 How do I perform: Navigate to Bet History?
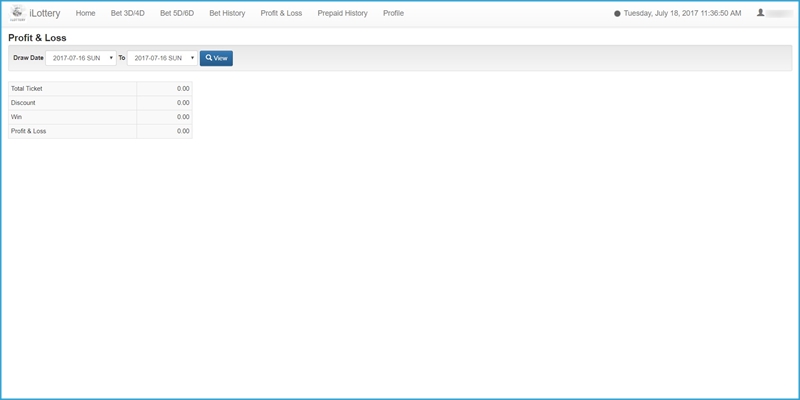[x=227, y=14]
